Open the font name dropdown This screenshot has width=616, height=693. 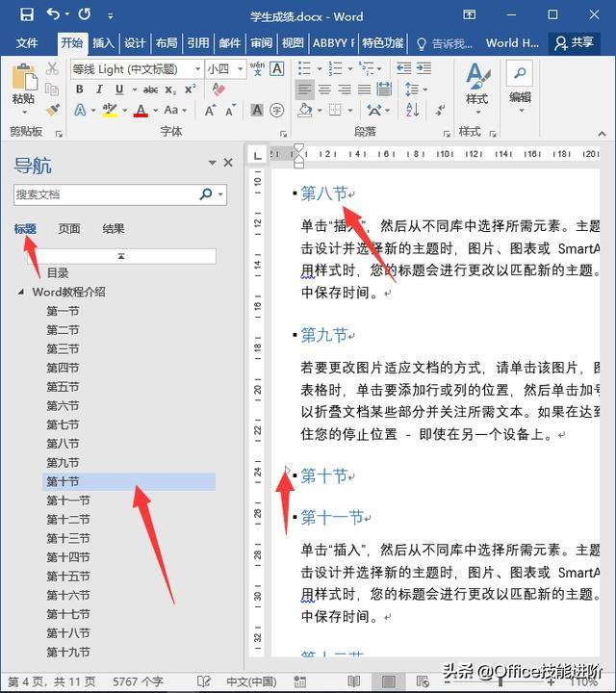tap(197, 69)
